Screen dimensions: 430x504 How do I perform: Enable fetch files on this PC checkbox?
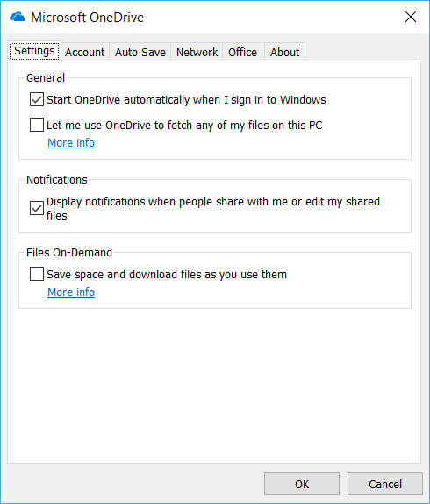tap(37, 125)
